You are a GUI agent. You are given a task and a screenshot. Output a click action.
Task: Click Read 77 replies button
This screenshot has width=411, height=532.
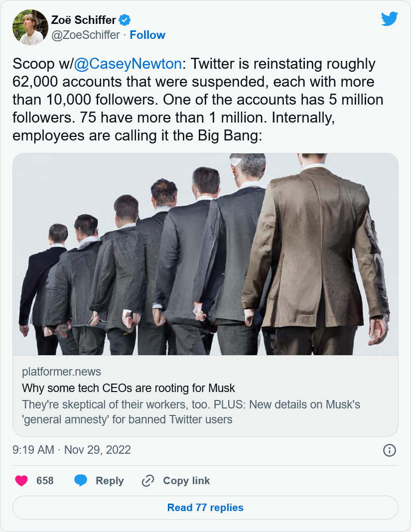205,508
